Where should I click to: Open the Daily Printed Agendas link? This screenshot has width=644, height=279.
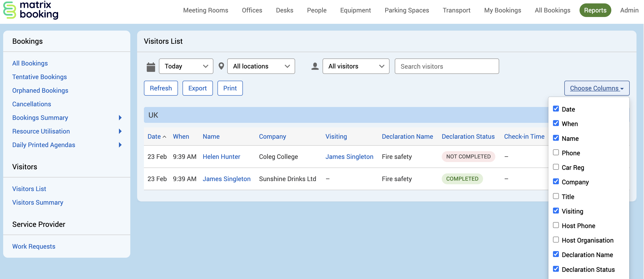[x=44, y=145]
